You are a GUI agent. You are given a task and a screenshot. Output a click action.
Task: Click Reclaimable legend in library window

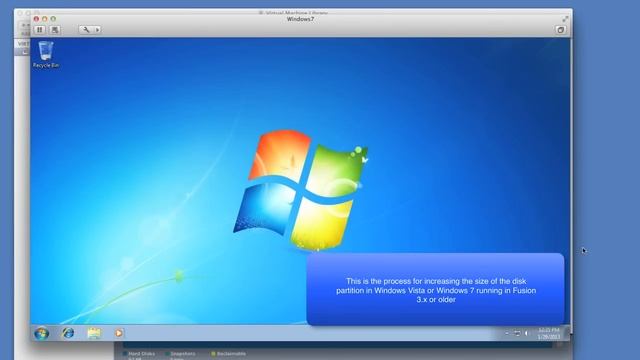[x=229, y=353]
